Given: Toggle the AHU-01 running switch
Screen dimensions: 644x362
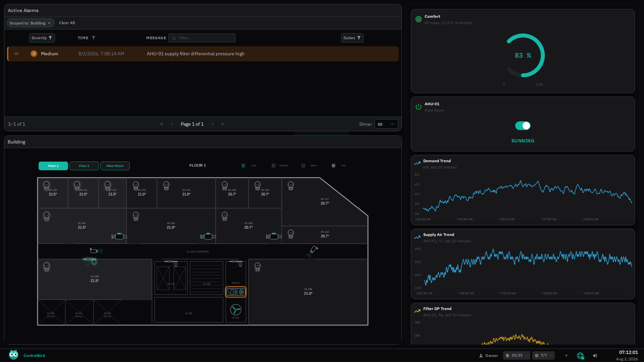Looking at the screenshot, I should click(x=523, y=126).
